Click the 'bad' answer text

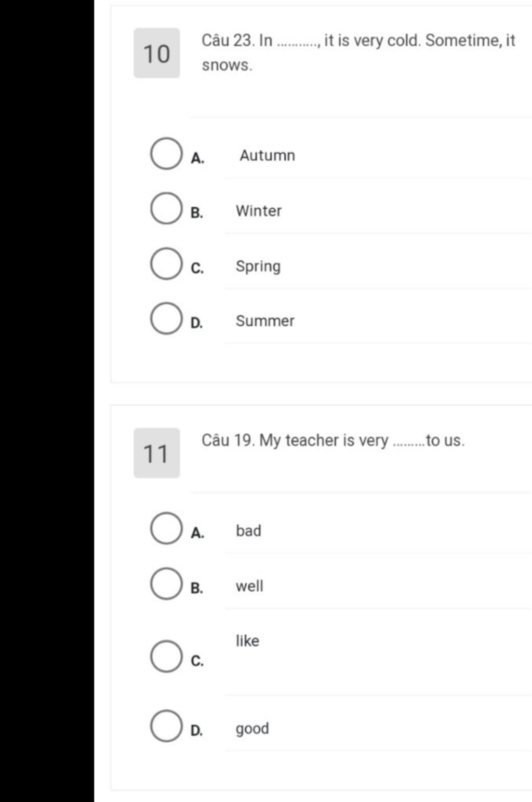coord(248,531)
